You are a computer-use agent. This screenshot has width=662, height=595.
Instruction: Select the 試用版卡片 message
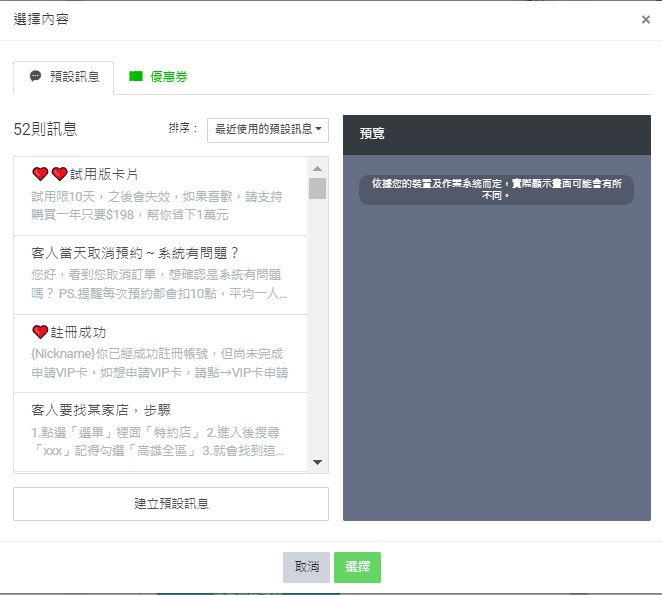click(160, 196)
